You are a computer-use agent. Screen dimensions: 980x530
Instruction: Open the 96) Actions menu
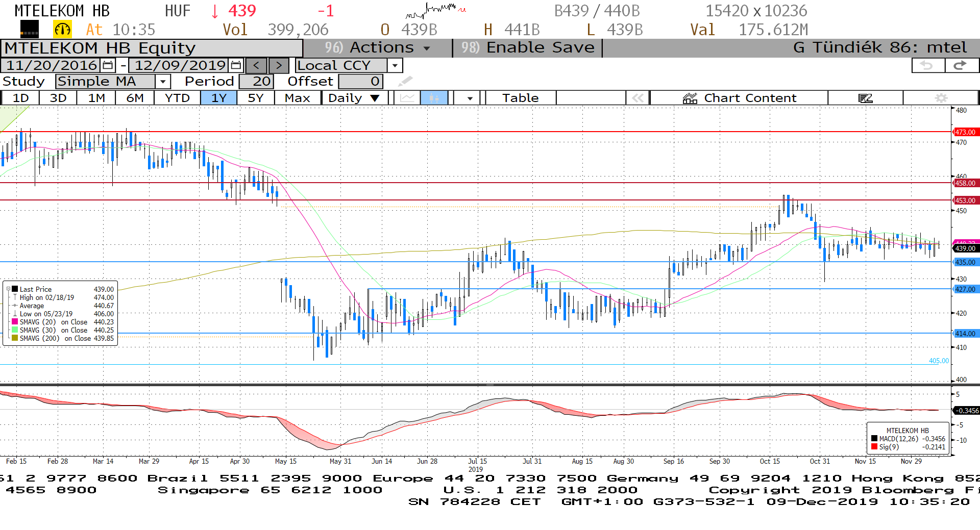[x=378, y=47]
